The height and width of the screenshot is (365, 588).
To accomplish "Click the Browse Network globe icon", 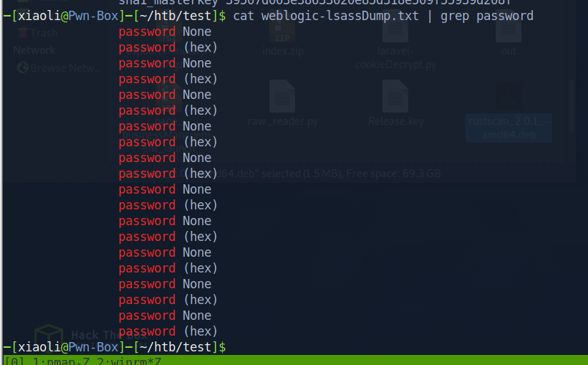I will point(23,68).
